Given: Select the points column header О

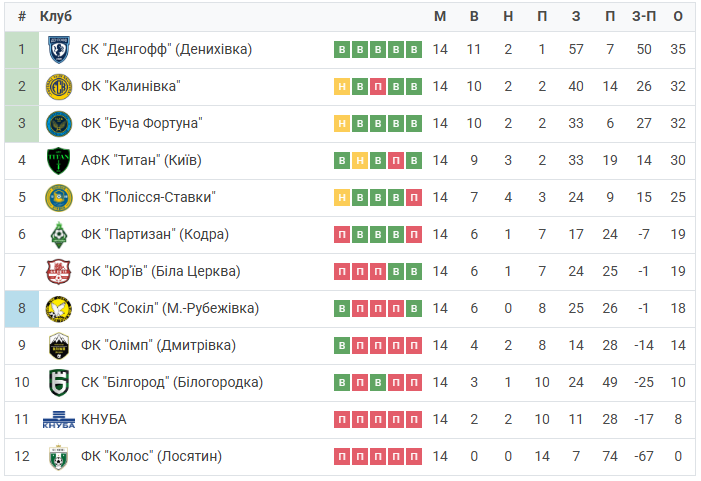Looking at the screenshot, I should (x=678, y=16).
